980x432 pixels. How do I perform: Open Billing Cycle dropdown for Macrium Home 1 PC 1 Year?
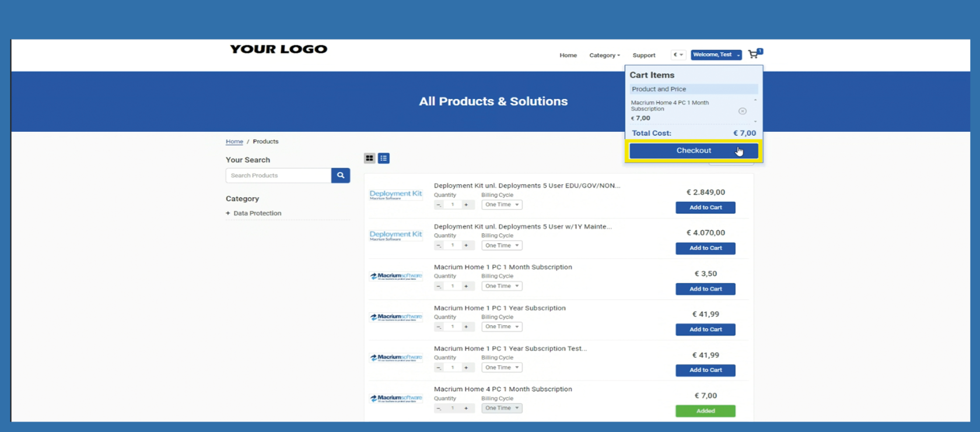tap(502, 327)
